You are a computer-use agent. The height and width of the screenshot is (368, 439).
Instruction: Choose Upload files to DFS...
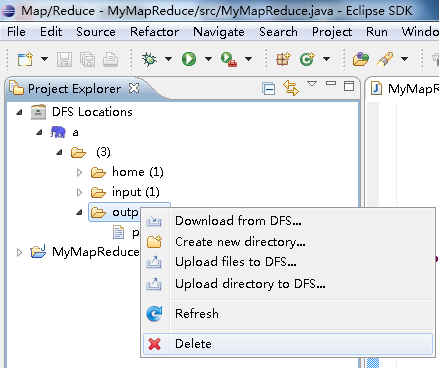288,262
